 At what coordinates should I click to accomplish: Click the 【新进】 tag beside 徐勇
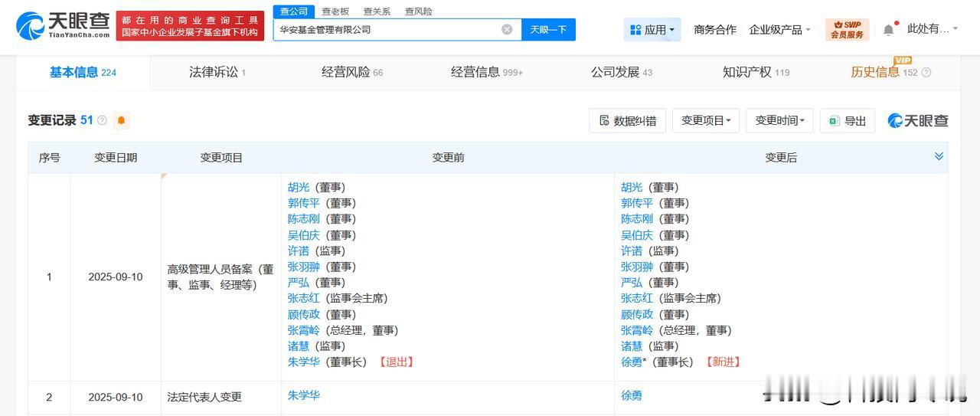(723, 362)
